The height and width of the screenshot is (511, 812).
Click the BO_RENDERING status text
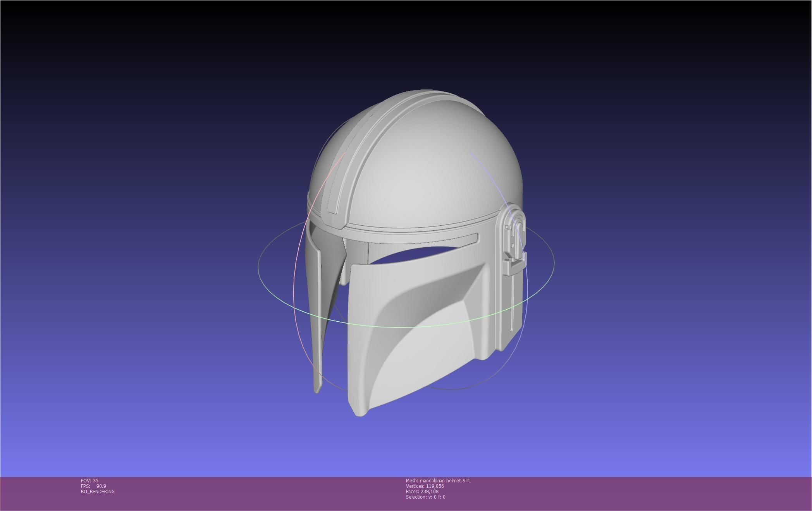(x=98, y=491)
